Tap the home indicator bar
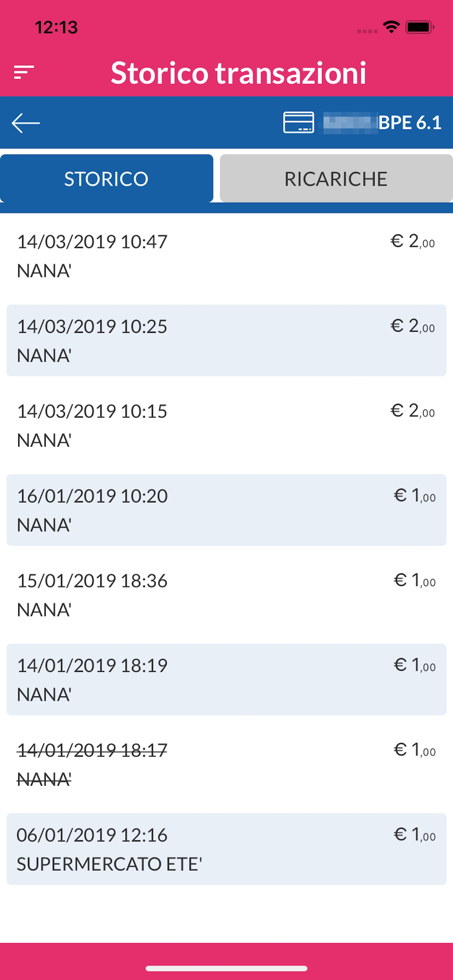The image size is (453, 980). pyautogui.click(x=226, y=968)
